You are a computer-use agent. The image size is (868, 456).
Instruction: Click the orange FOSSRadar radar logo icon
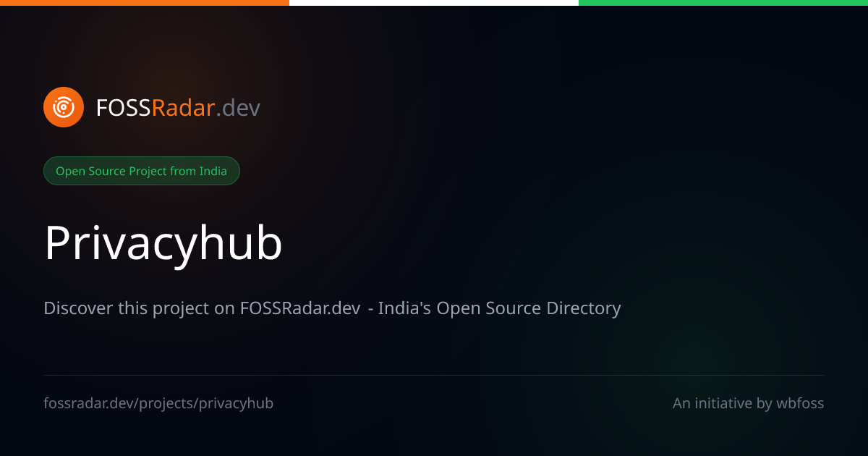click(64, 107)
